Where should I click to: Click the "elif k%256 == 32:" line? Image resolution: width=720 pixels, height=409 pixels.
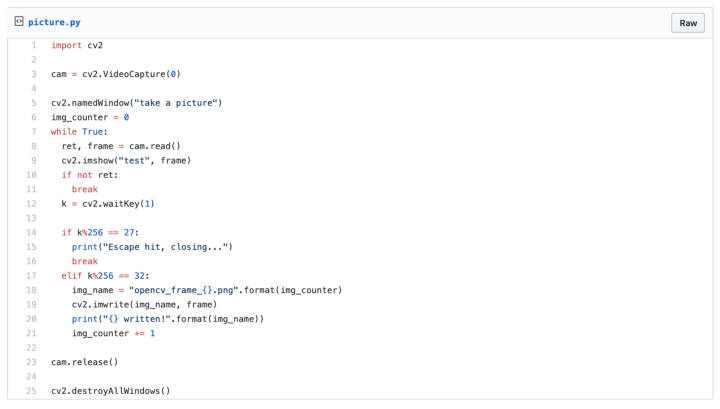click(x=105, y=276)
